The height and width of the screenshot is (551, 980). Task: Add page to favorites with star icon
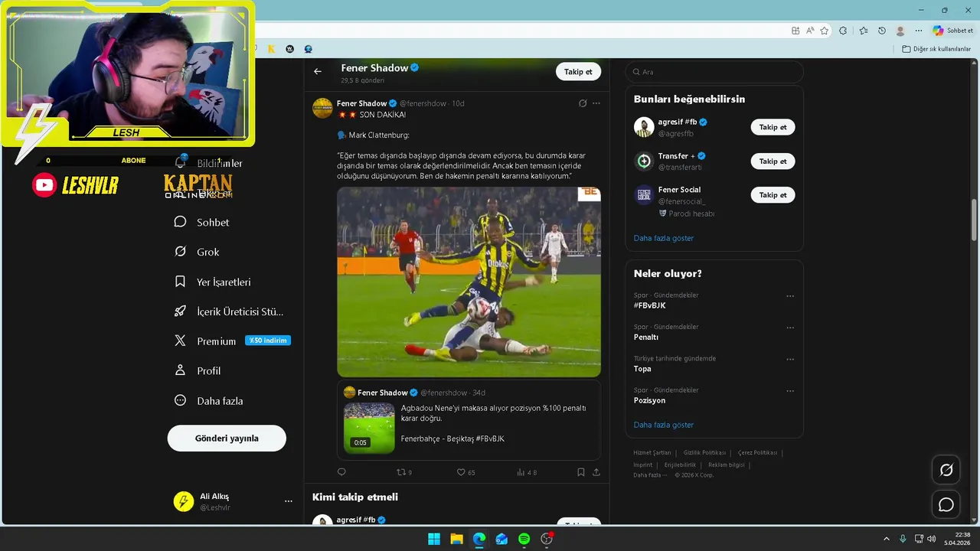point(825,31)
